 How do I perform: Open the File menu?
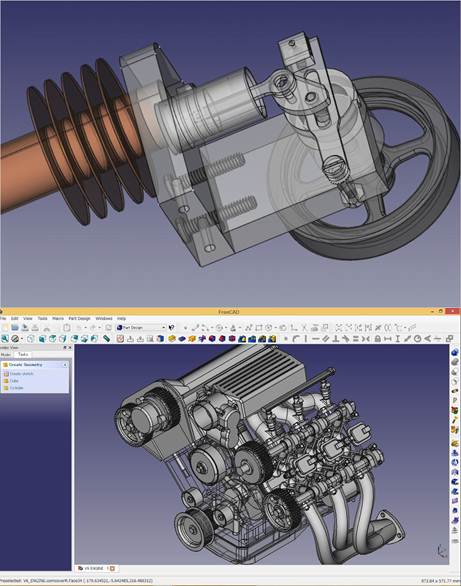[3, 318]
